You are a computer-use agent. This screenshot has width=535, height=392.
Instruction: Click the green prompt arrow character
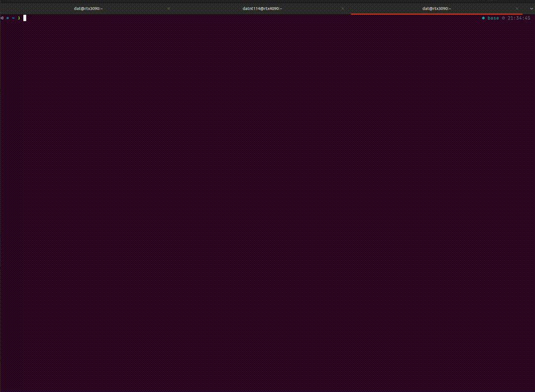19,18
